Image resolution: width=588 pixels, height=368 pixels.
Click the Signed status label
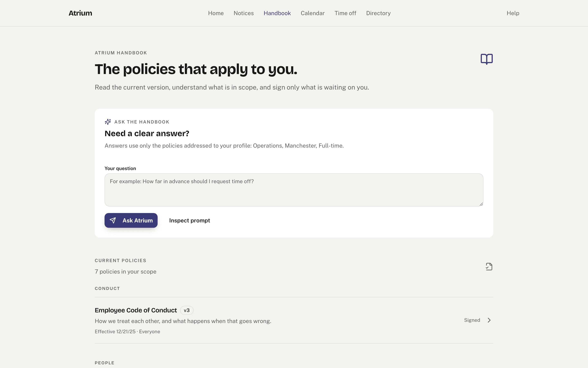coord(472,320)
